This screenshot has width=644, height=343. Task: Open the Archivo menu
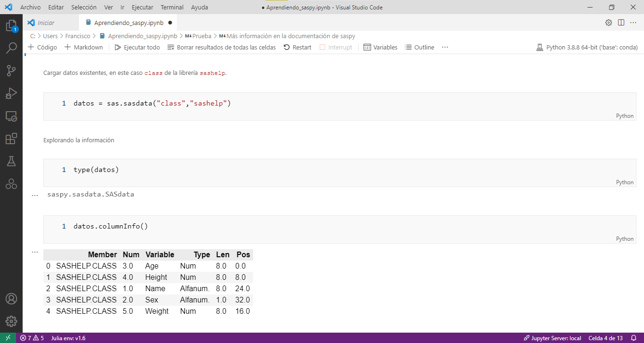(30, 8)
